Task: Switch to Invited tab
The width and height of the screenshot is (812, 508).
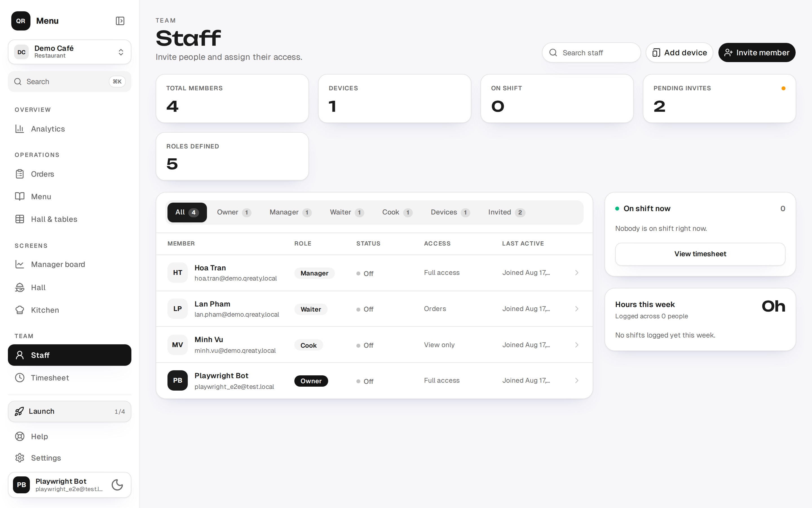Action: [507, 212]
